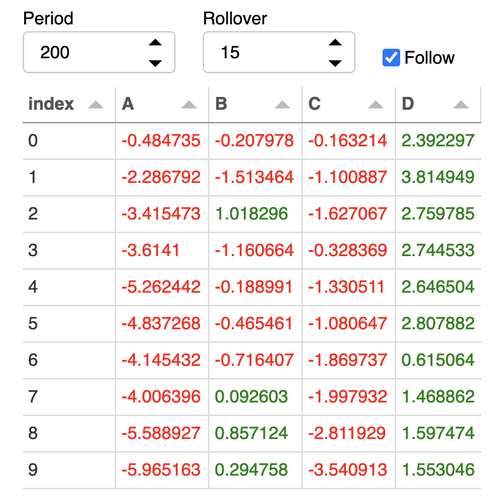Select cell value -0.188991
Image resolution: width=500 pixels, height=500 pixels.
coord(254,287)
